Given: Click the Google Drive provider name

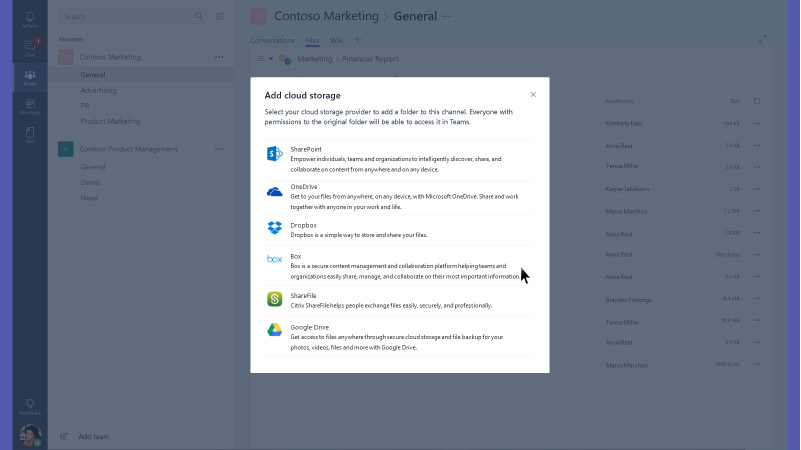Looking at the screenshot, I should [310, 327].
